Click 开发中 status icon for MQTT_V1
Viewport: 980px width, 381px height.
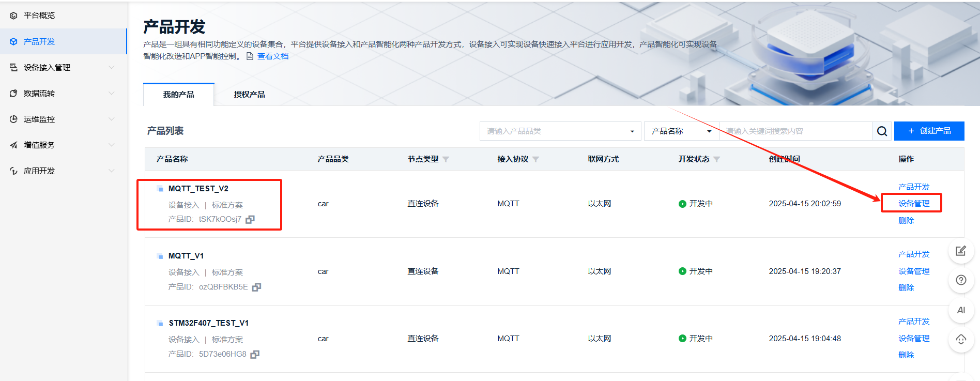tap(682, 271)
